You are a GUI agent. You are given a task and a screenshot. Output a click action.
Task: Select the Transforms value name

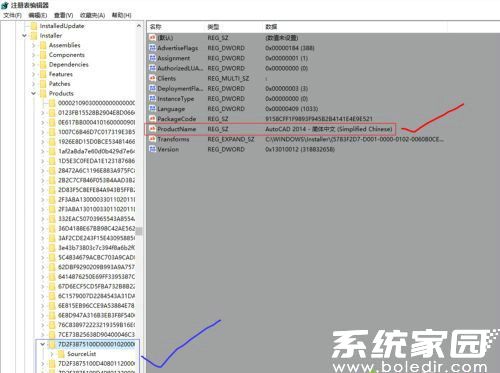(x=173, y=139)
